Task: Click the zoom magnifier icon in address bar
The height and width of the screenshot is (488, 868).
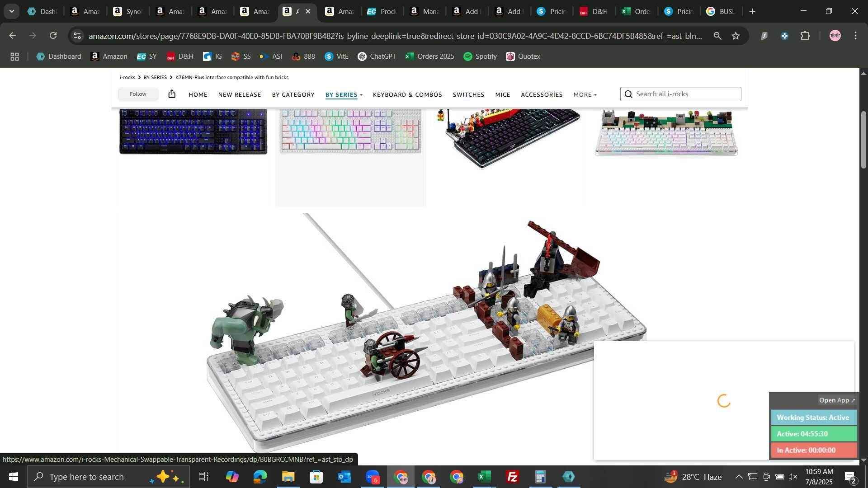Action: point(717,36)
